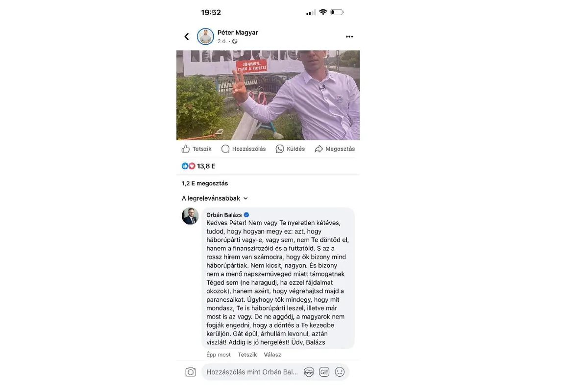
Task: Tap the Megosztás share arrow icon
Action: [318, 149]
